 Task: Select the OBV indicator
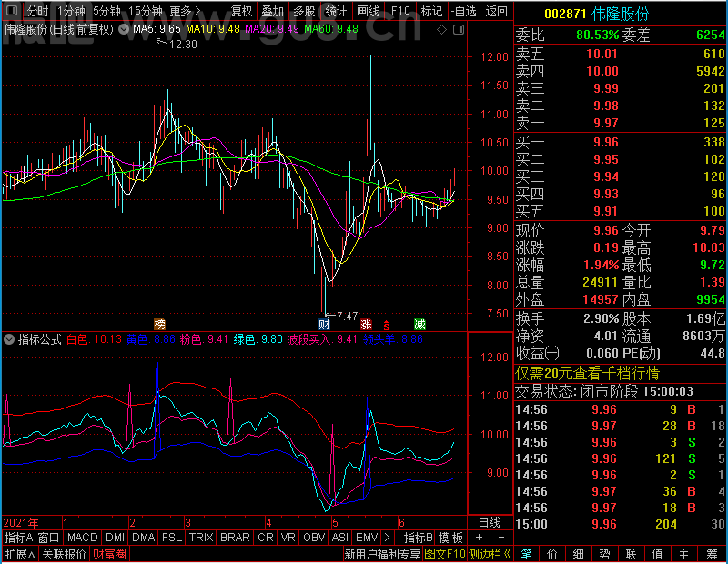(x=314, y=538)
